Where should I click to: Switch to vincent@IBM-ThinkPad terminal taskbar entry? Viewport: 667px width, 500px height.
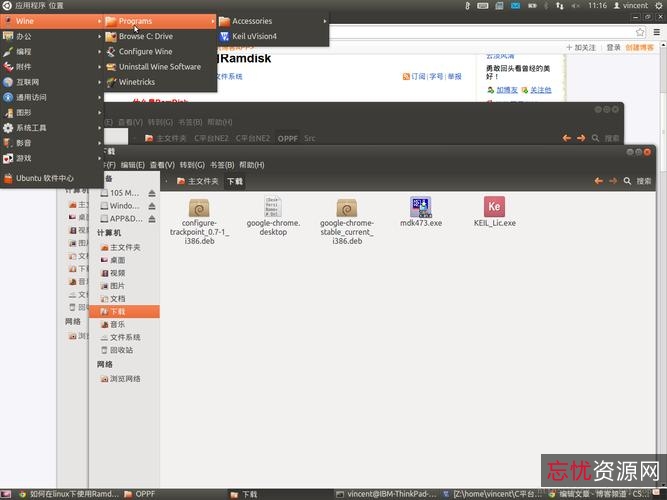pyautogui.click(x=386, y=494)
